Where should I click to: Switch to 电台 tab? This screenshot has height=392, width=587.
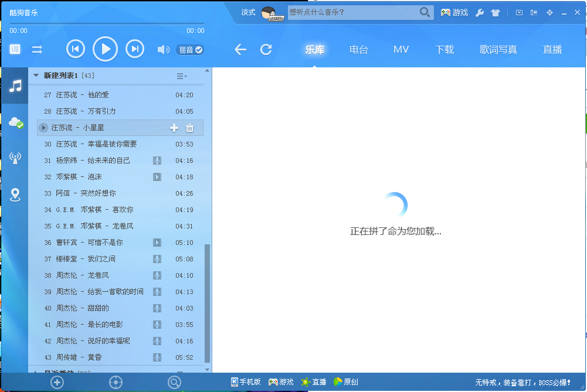coord(359,49)
